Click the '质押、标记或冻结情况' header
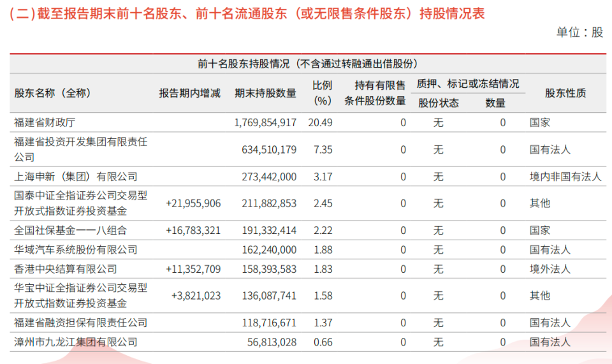 coord(467,84)
